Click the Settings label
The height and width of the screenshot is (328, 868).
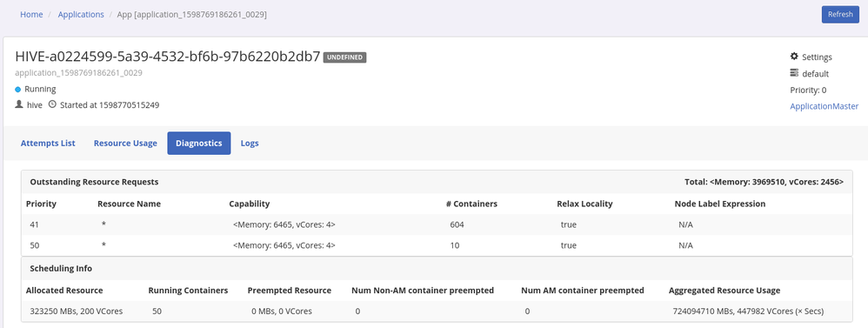817,57
